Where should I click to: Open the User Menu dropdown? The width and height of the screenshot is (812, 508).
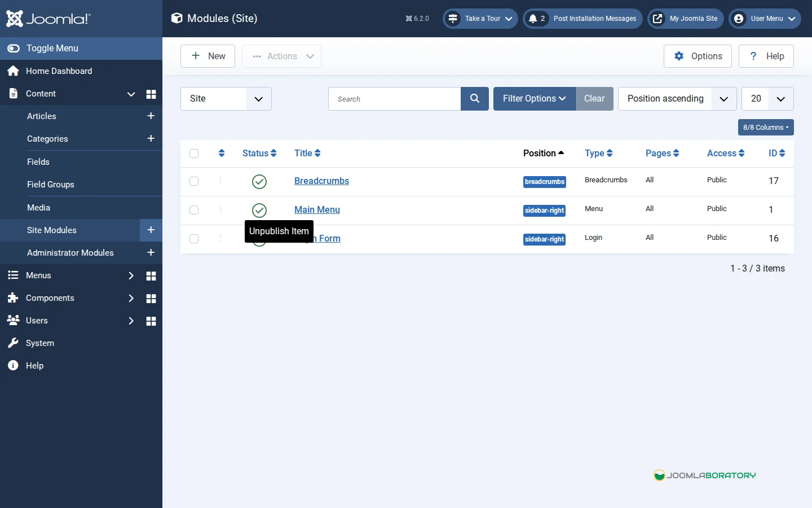(765, 19)
